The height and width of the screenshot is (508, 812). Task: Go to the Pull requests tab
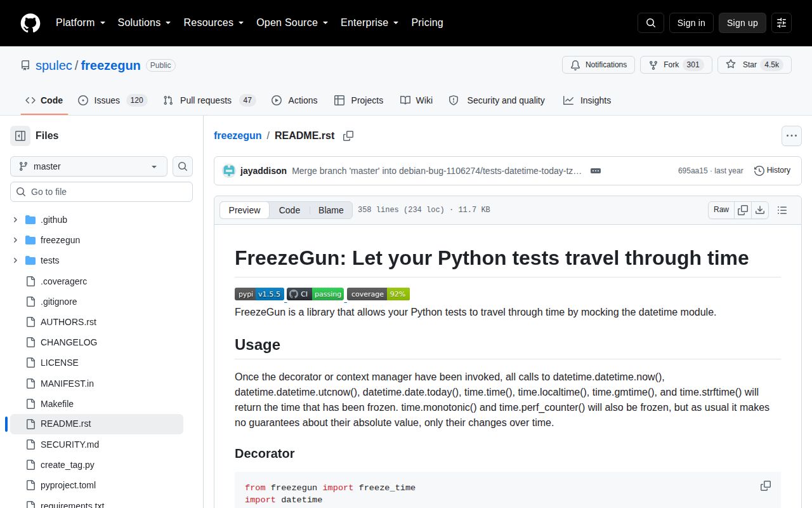point(209,100)
